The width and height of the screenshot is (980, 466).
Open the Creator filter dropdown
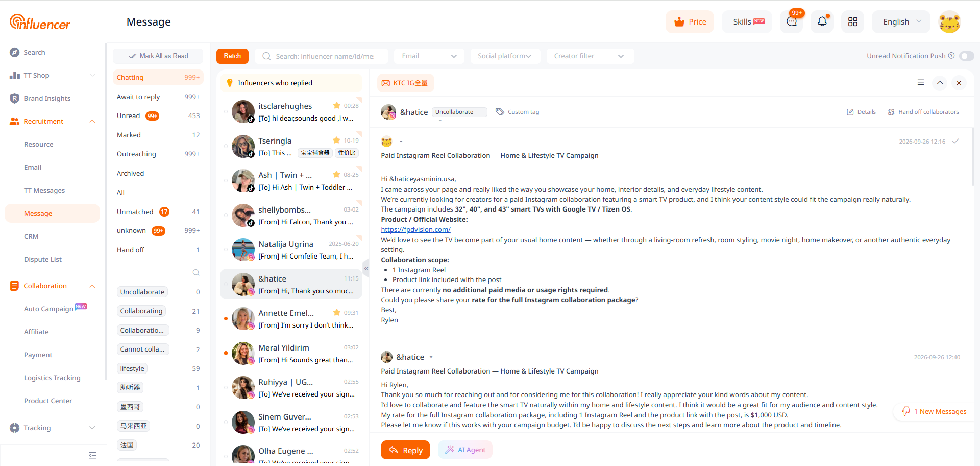tap(590, 56)
